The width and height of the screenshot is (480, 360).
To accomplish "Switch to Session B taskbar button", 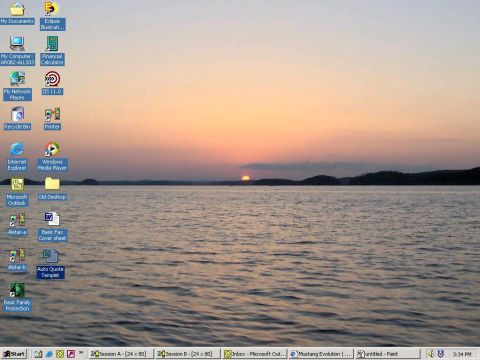I will [188, 354].
